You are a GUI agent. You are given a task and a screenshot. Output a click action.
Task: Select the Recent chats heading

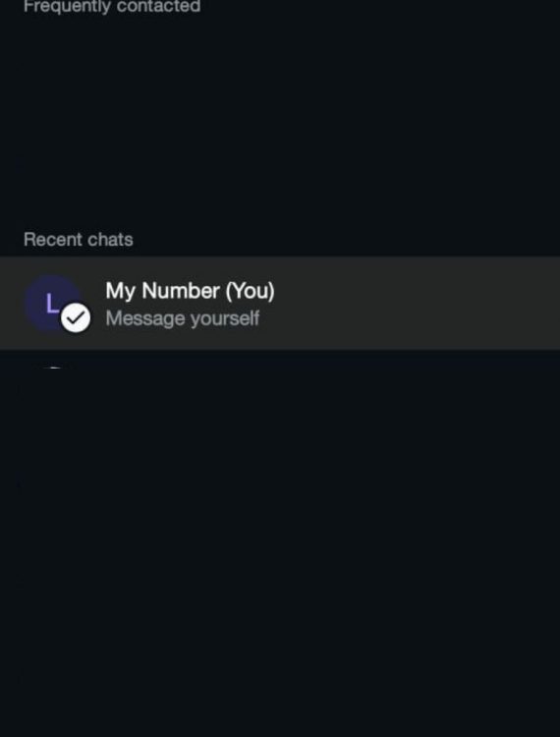tap(79, 240)
